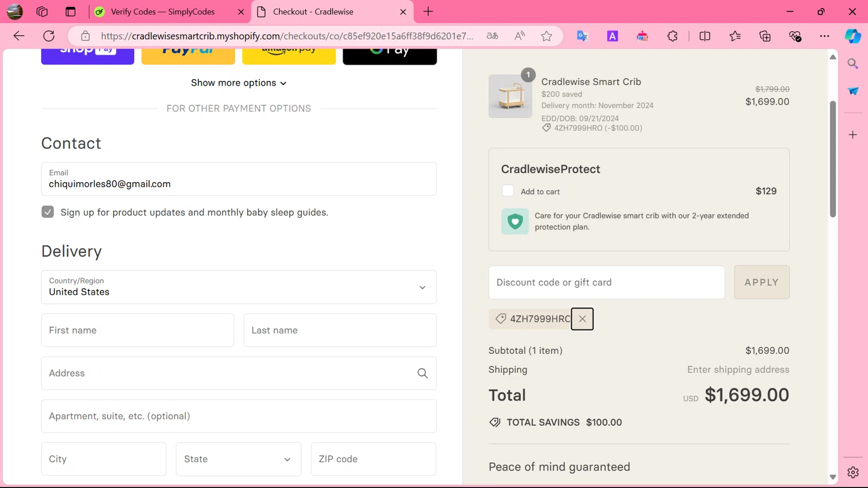Open tab actions menu icon
The height and width of the screenshot is (488, 868).
[x=71, y=12]
